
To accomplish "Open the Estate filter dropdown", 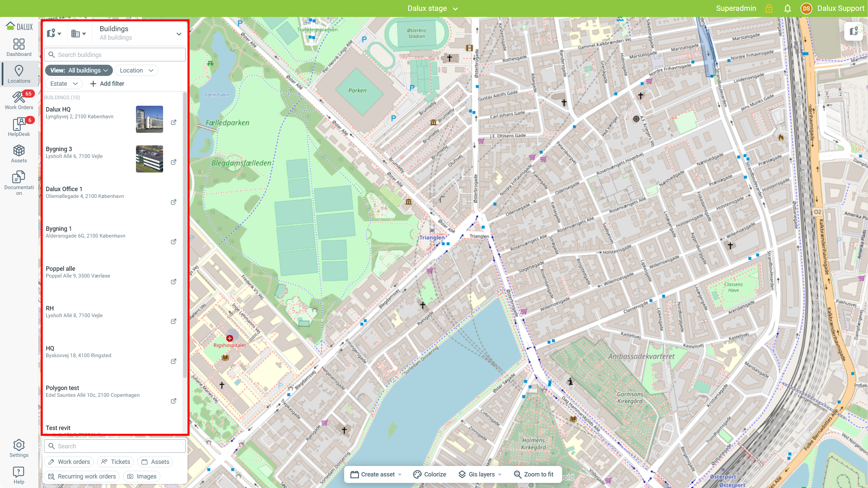I will (x=64, y=84).
